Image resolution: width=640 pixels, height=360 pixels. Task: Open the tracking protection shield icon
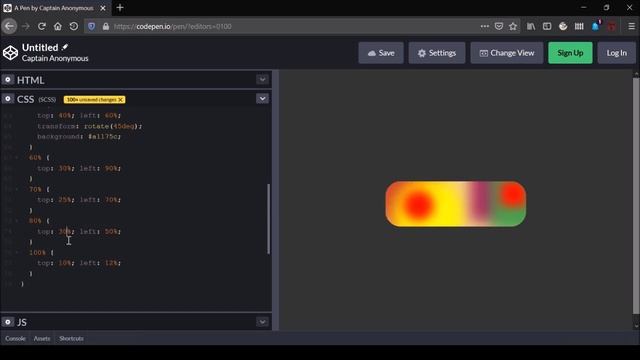(x=91, y=27)
